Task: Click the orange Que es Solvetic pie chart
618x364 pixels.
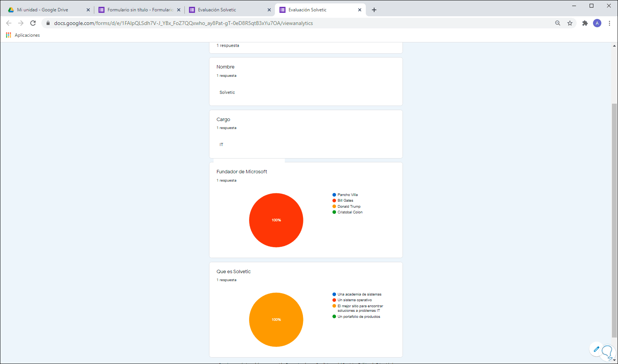Action: pyautogui.click(x=276, y=320)
